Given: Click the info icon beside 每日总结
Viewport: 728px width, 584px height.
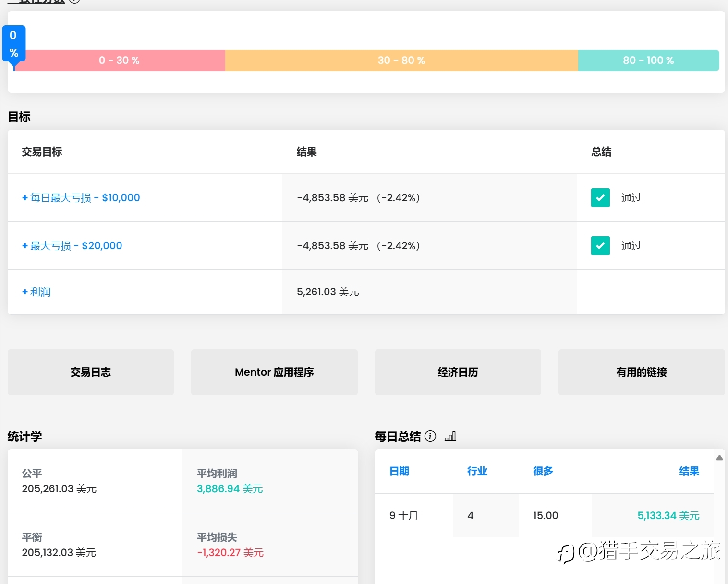Looking at the screenshot, I should (x=430, y=436).
